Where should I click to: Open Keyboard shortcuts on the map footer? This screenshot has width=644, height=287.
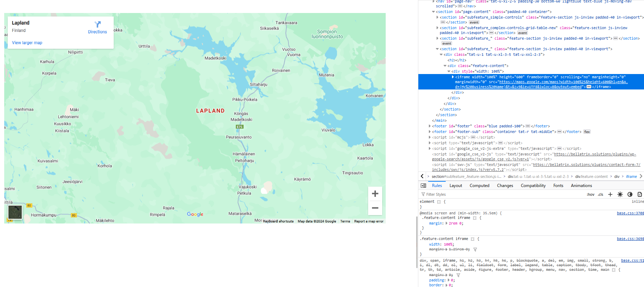click(278, 221)
